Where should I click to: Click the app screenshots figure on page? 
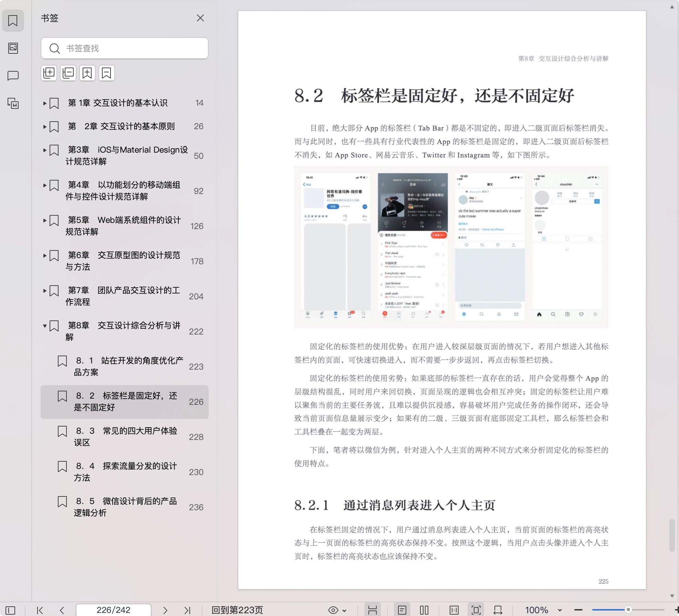click(x=451, y=247)
